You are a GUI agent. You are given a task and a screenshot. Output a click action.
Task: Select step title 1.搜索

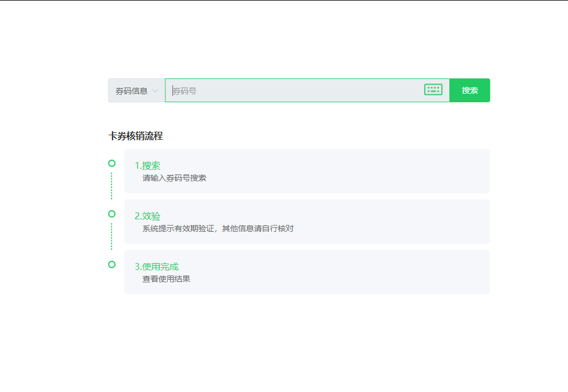tap(147, 165)
